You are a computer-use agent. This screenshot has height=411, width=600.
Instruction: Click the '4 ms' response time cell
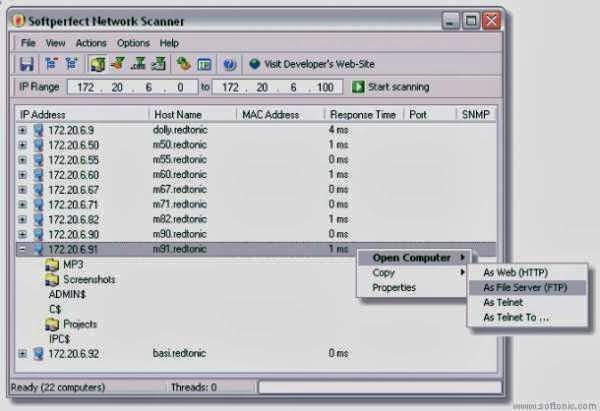pyautogui.click(x=338, y=130)
